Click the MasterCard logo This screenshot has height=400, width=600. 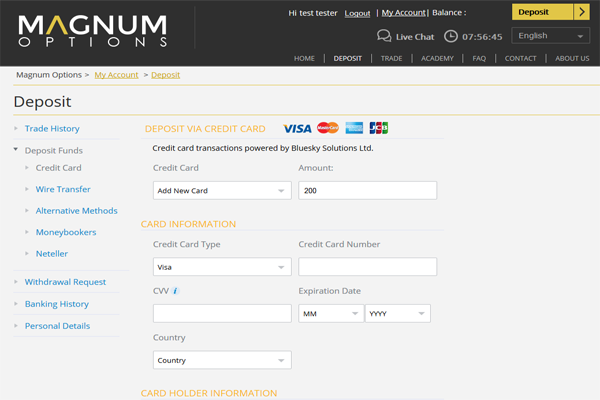[328, 128]
